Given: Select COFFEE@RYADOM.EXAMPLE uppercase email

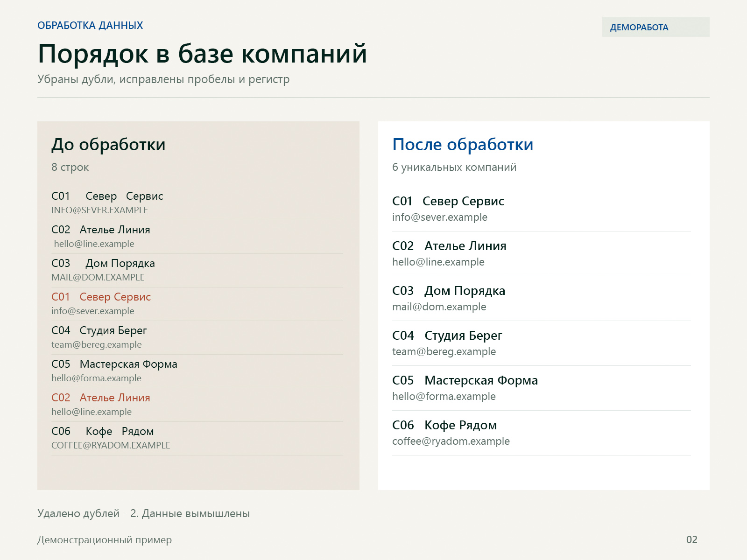Looking at the screenshot, I should 111,445.
